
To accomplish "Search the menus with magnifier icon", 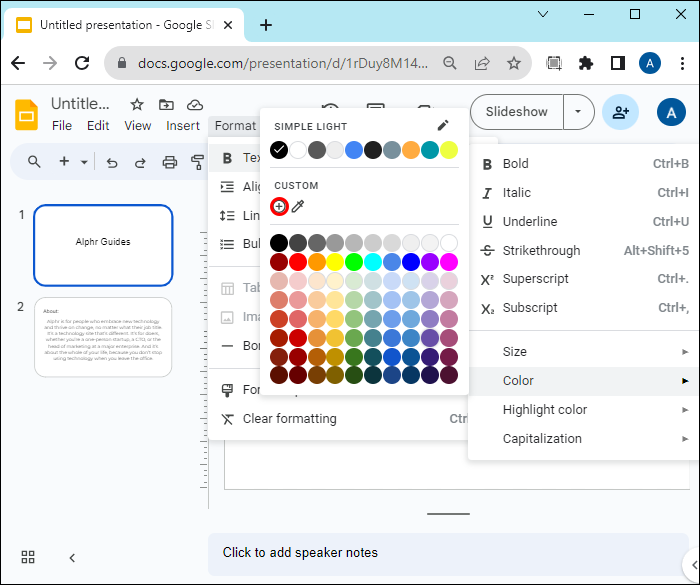I will coord(34,162).
